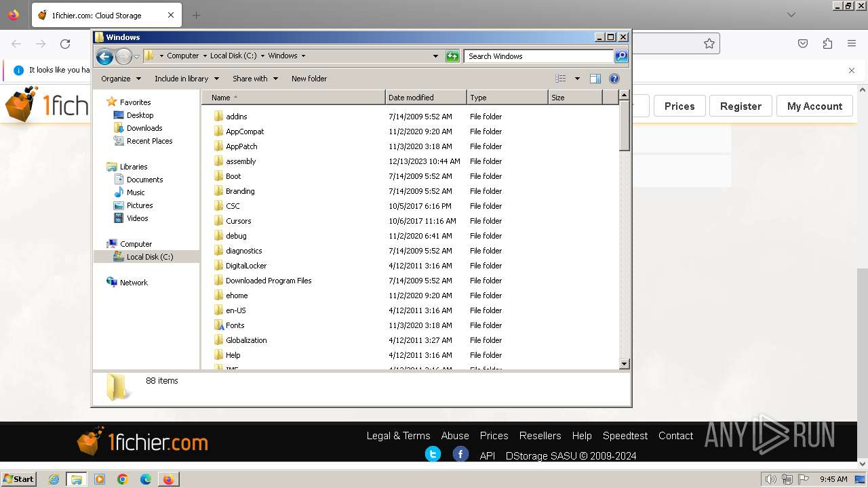Screen dimensions: 868x488
Task: Change the view with views icon
Action: (x=560, y=79)
